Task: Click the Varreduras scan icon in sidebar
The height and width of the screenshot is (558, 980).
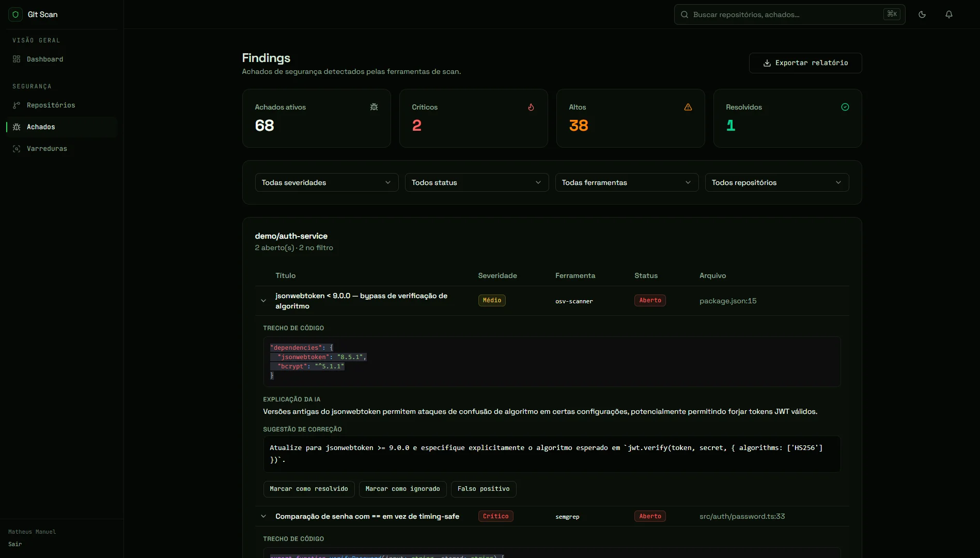Action: (x=17, y=149)
